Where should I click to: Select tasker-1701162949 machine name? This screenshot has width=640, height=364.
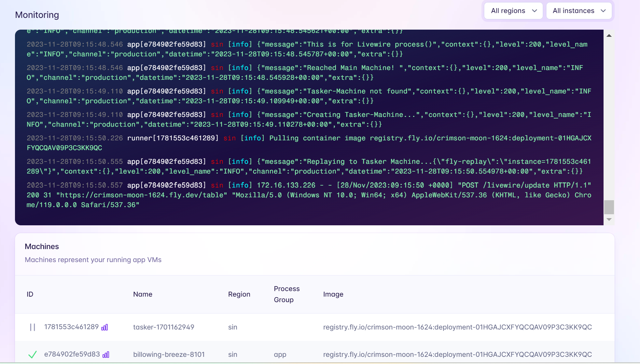[x=163, y=327]
